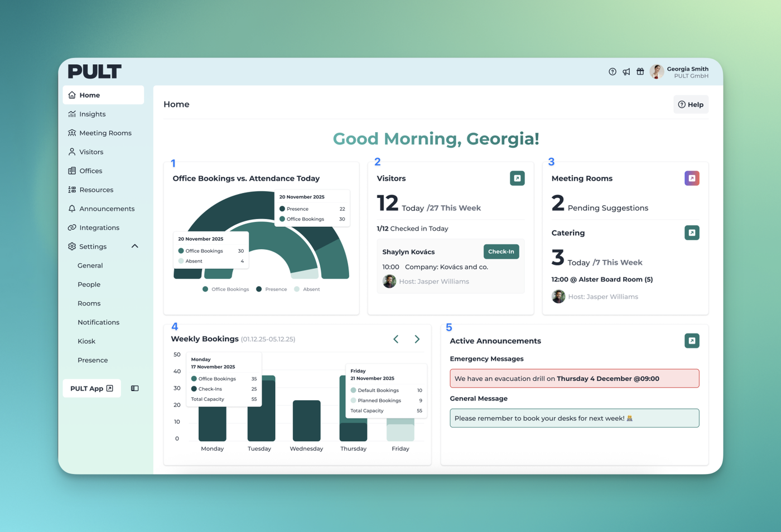781x532 pixels.
Task: Click the Wednesday bar in Weekly Bookings chart
Action: pyautogui.click(x=306, y=420)
